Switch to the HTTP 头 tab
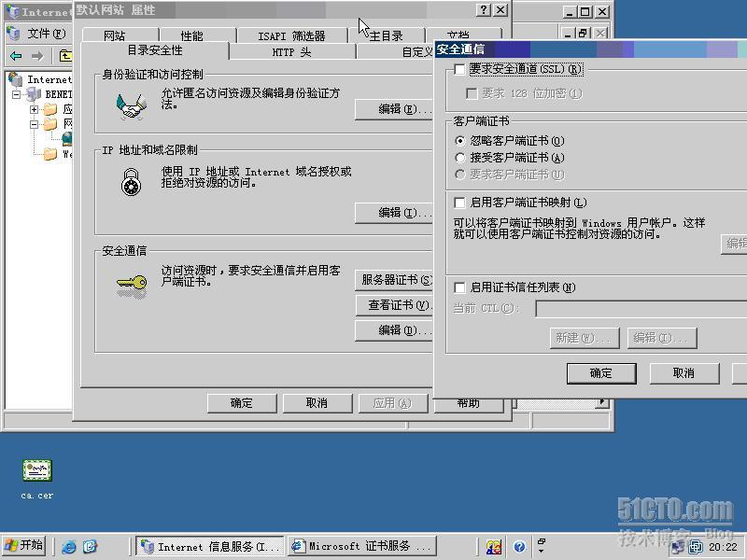This screenshot has width=747, height=560. pyautogui.click(x=292, y=52)
